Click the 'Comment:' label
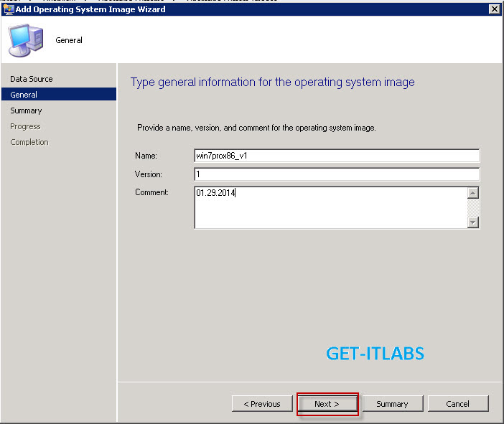 [151, 192]
